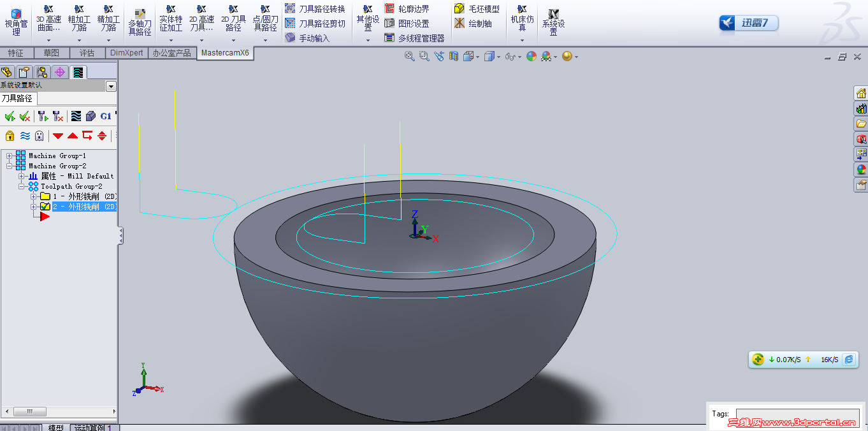Position insert arrow after selected operation
Image resolution: width=868 pixels, height=431 pixels.
(87, 135)
